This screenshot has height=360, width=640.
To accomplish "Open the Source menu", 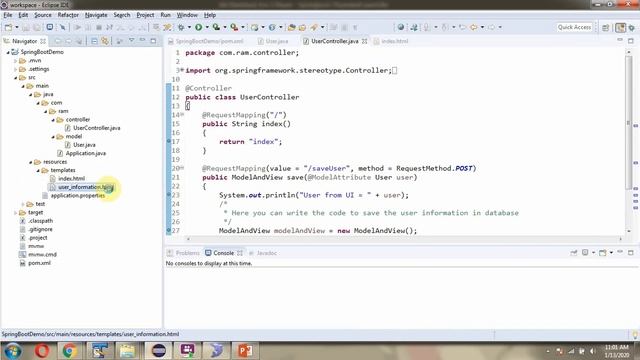I will [43, 15].
